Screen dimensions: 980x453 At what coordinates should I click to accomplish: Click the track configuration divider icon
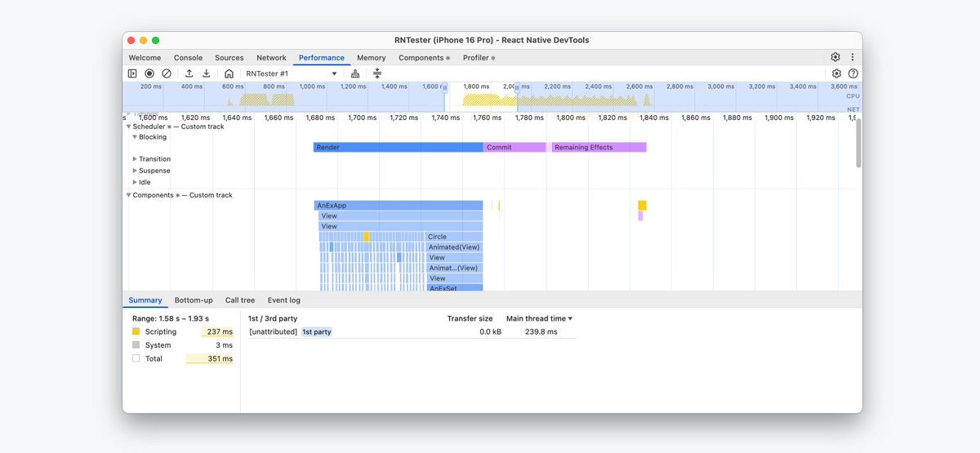[377, 73]
